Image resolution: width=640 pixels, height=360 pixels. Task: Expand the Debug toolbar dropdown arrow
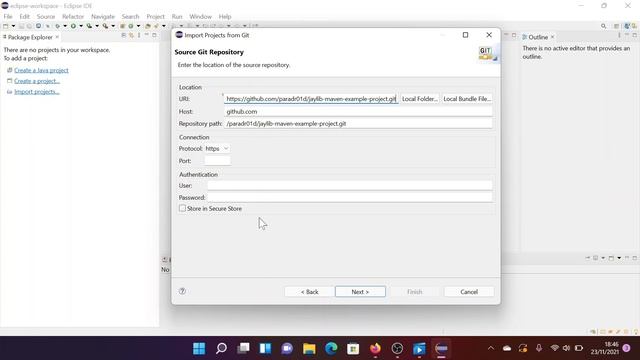(x=64, y=26)
